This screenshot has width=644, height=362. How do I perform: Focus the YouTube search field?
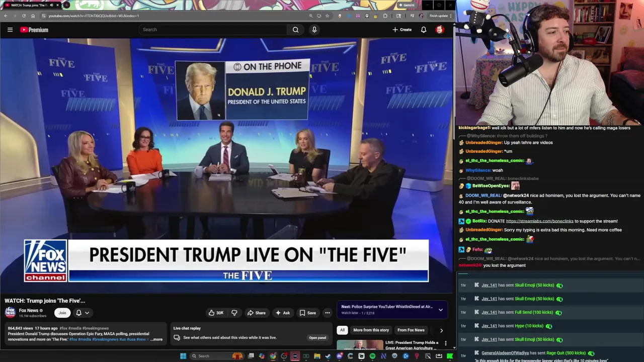tap(213, 30)
